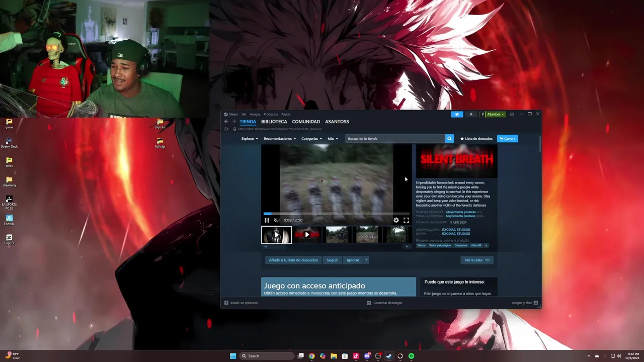Switch to Big Picture mode icon

512,114
